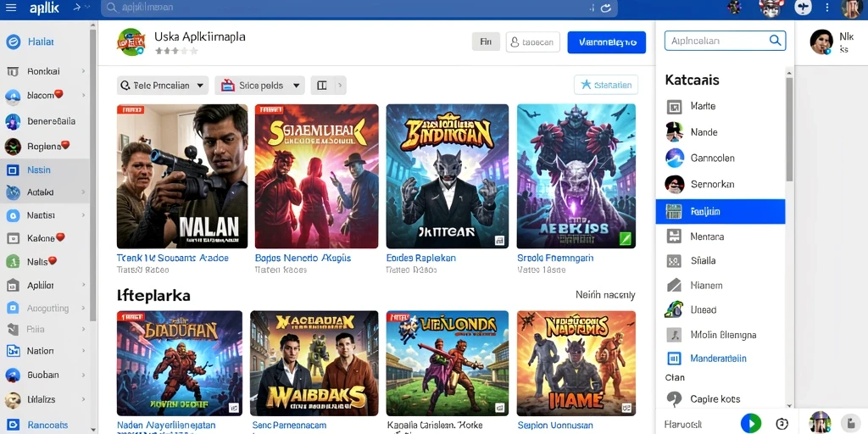Click the Fin button
Image resolution: width=868 pixels, height=434 pixels.
point(486,42)
